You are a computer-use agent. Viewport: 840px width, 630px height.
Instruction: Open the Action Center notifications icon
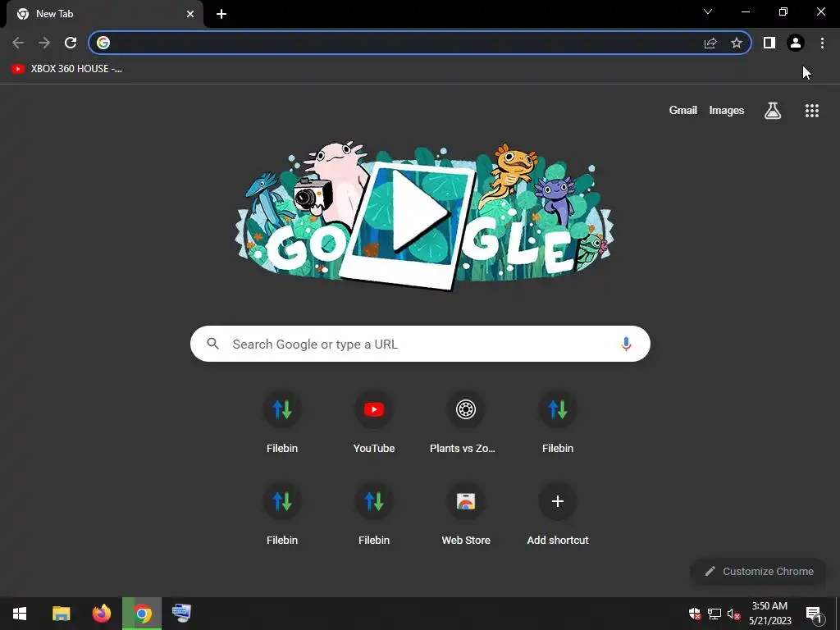pyautogui.click(x=814, y=614)
